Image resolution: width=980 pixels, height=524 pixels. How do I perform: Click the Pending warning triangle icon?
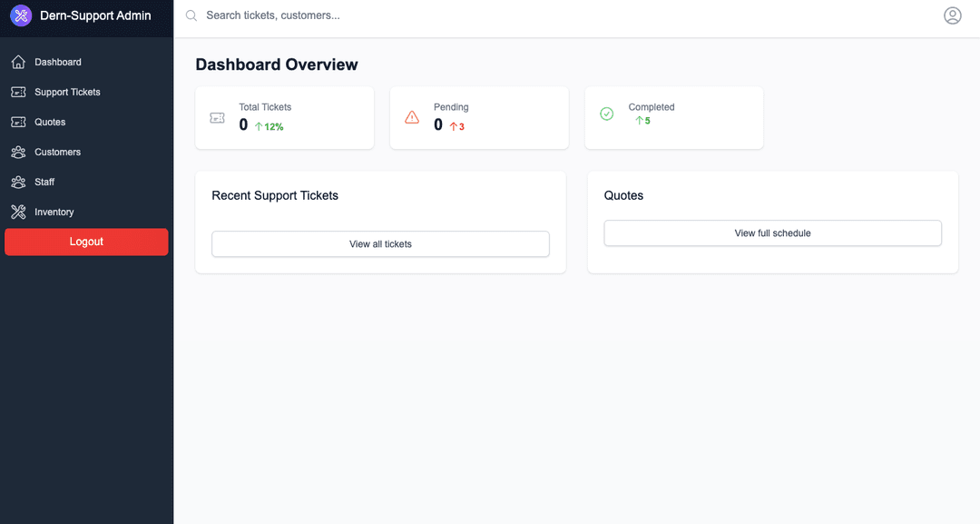[x=412, y=117]
